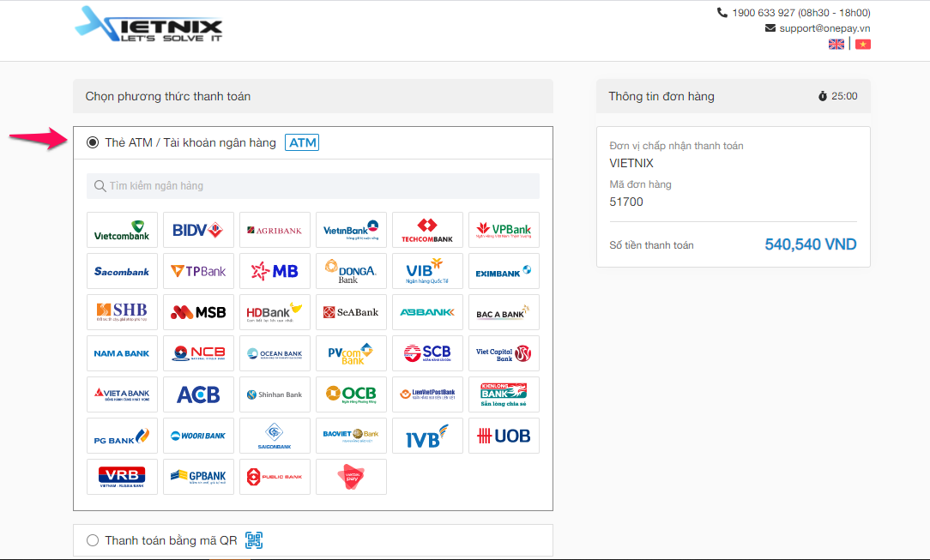The height and width of the screenshot is (560, 930).
Task: Choose the ABBANK logo
Action: pos(427,312)
